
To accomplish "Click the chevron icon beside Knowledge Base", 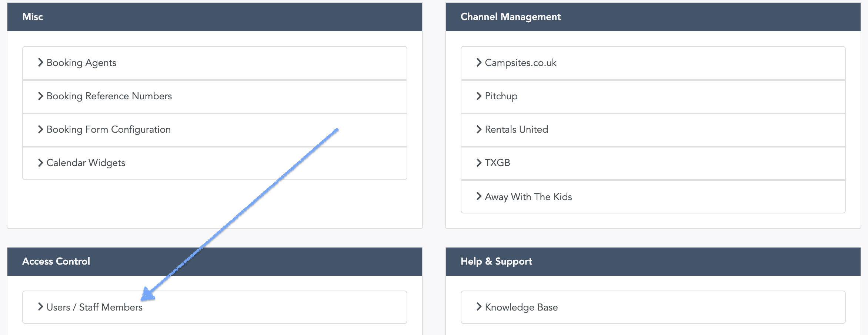I will 479,307.
